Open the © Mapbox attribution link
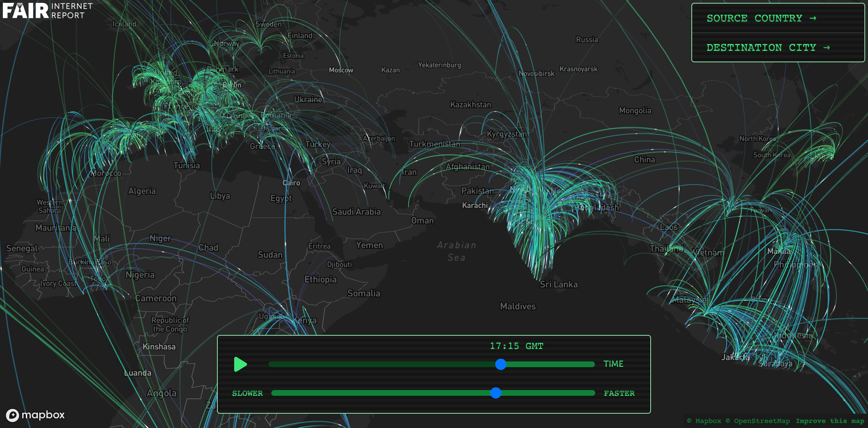868x428 pixels. (705, 421)
